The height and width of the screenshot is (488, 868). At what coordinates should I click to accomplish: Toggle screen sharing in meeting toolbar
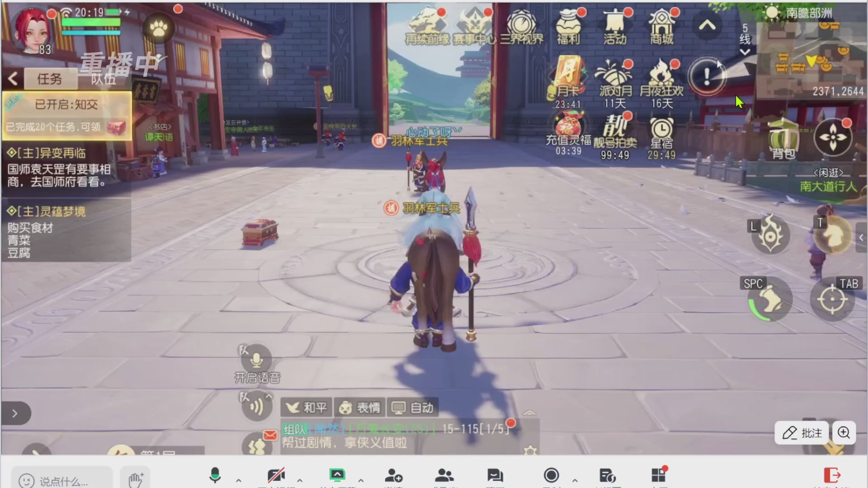(x=337, y=476)
